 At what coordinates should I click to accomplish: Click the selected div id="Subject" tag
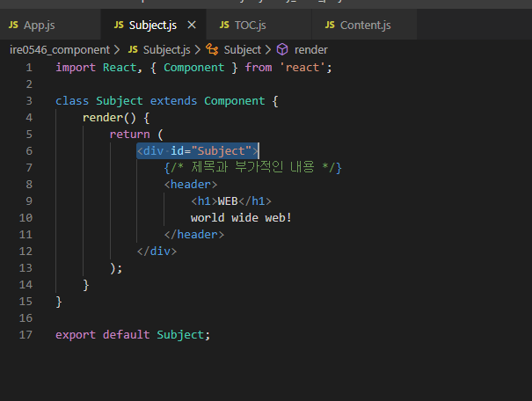pyautogui.click(x=198, y=151)
